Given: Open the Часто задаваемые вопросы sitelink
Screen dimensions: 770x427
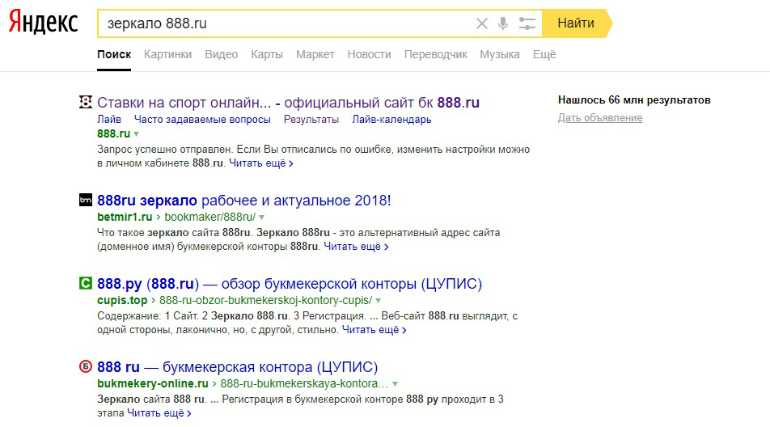Looking at the screenshot, I should 202,119.
